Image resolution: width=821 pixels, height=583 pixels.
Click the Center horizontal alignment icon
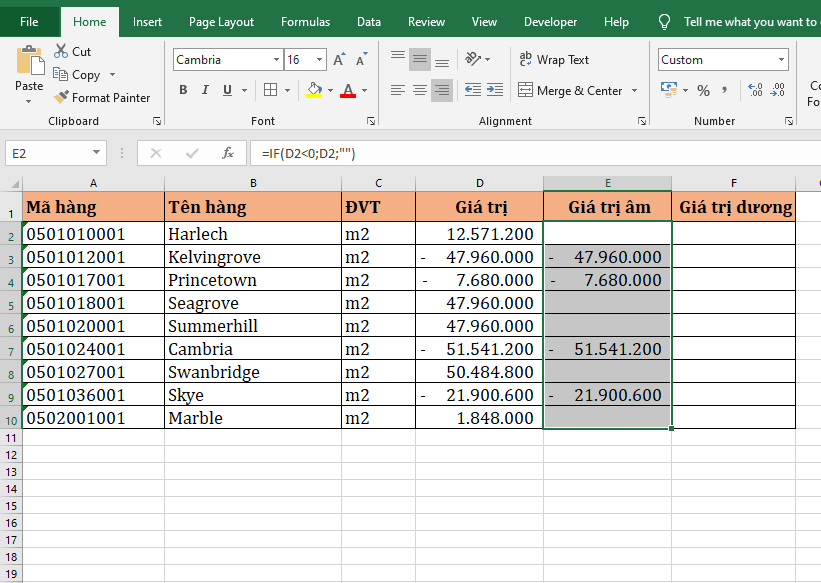click(420, 91)
